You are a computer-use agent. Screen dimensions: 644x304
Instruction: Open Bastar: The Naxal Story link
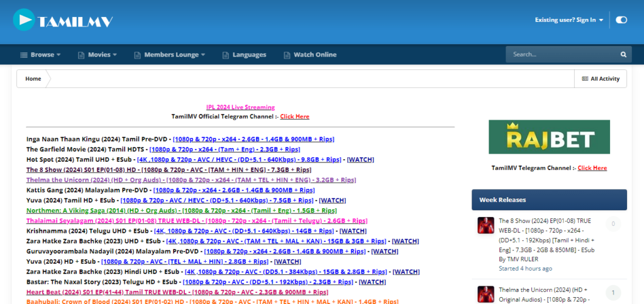tap(268, 282)
